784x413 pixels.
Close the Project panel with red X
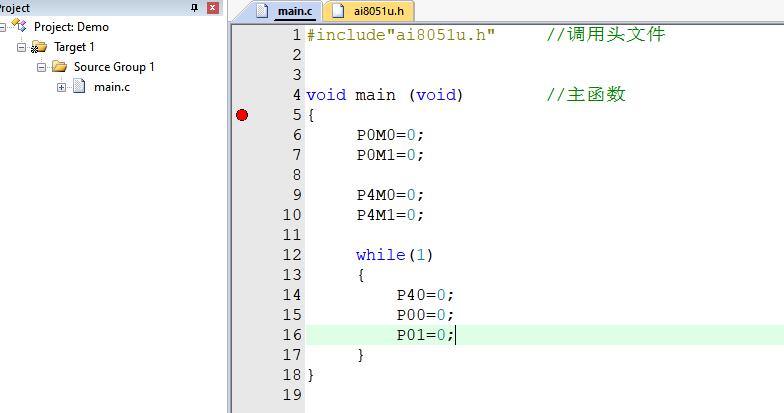212,8
